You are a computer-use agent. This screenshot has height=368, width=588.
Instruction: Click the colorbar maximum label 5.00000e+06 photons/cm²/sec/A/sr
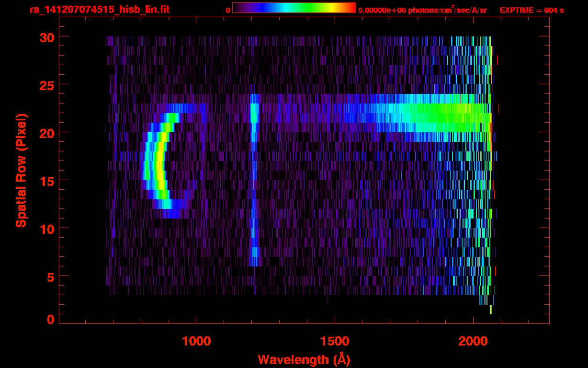coord(422,10)
